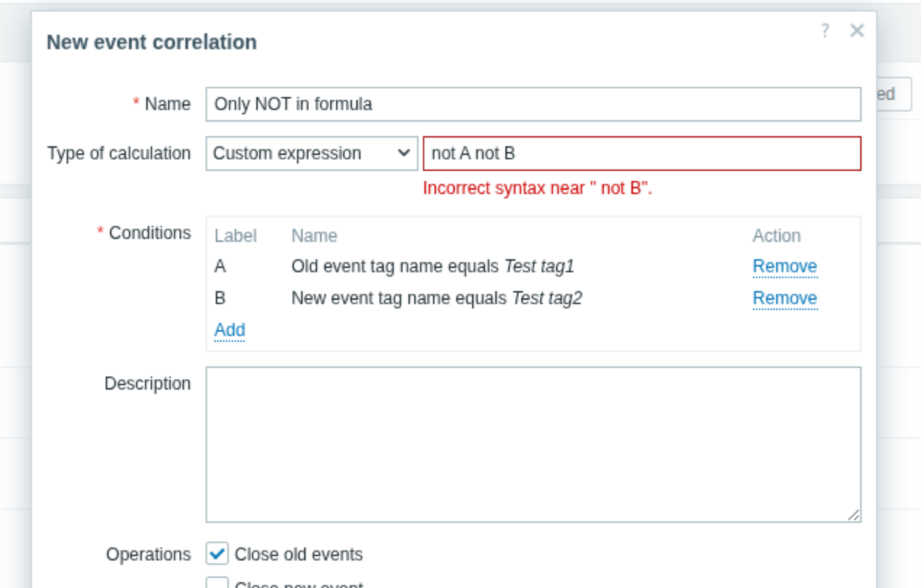Open the Type of calculation dropdown
The width and height of the screenshot is (921, 588).
click(311, 154)
